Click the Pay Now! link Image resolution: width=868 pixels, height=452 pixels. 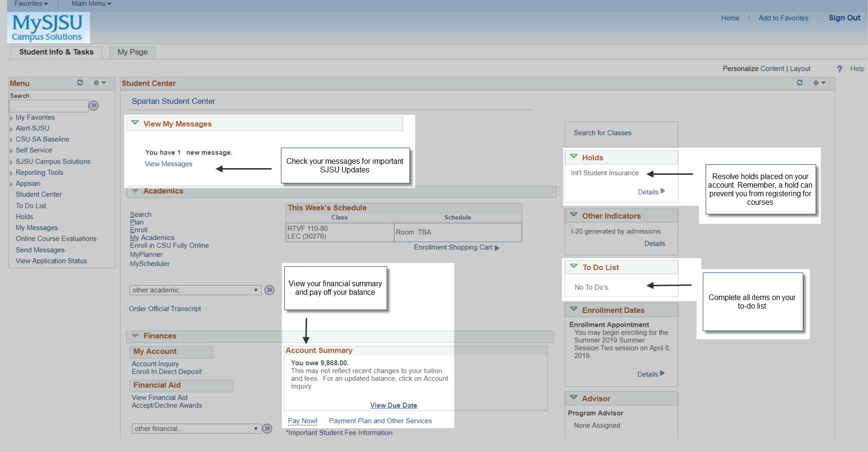(302, 421)
